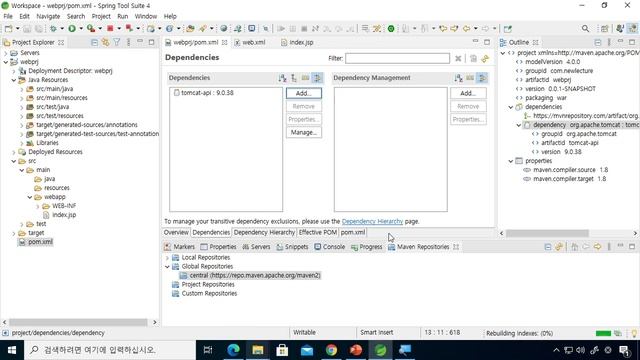Screen dimensions: 640x360
Task: Click the Open Perspective icon
Action: click(x=604, y=29)
